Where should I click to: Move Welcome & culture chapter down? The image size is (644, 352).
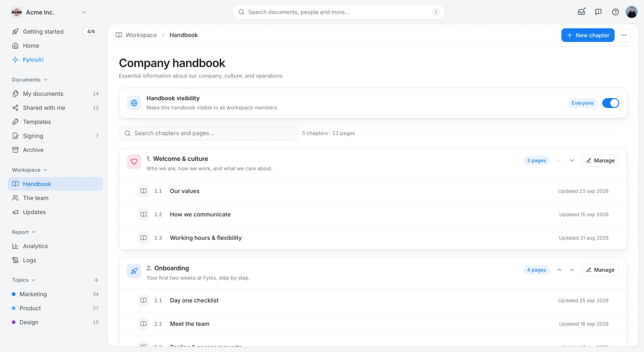(x=572, y=161)
